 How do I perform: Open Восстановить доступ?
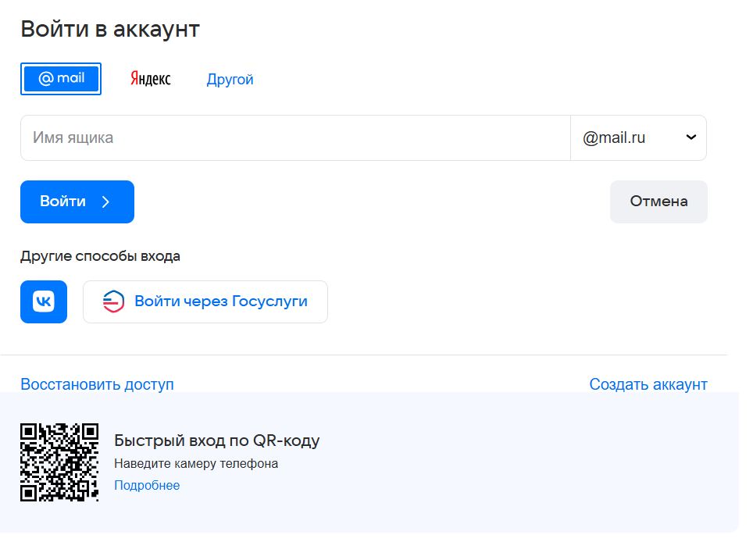97,383
